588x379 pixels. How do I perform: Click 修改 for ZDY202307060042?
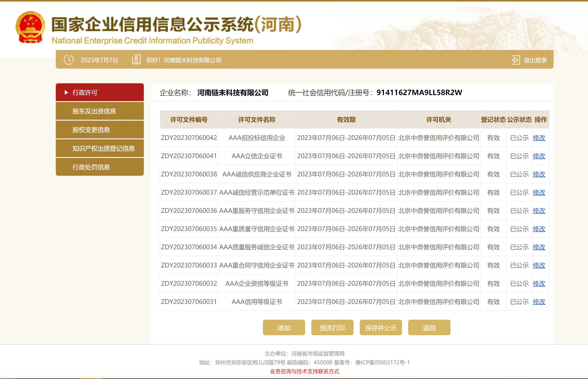point(539,138)
